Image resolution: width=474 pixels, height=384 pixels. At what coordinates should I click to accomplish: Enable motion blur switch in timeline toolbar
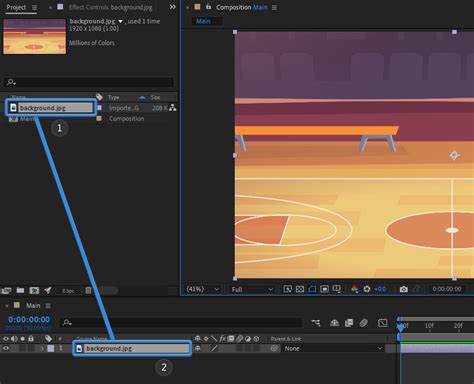(x=364, y=323)
